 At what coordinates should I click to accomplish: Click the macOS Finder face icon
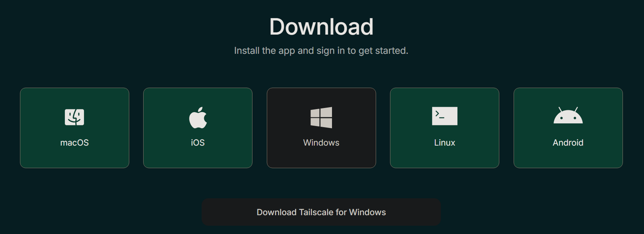pos(74,117)
